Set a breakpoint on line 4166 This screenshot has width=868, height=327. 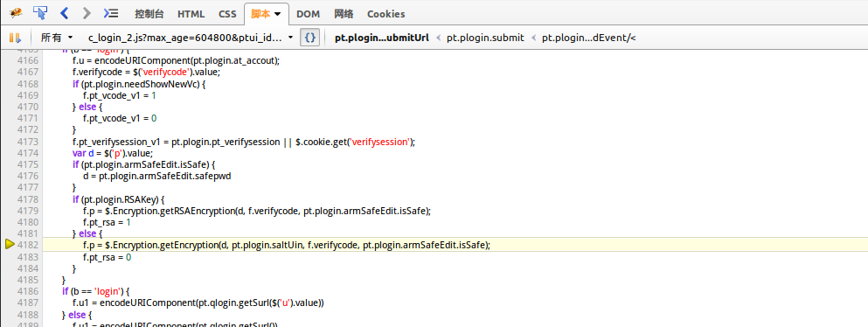pyautogui.click(x=28, y=60)
